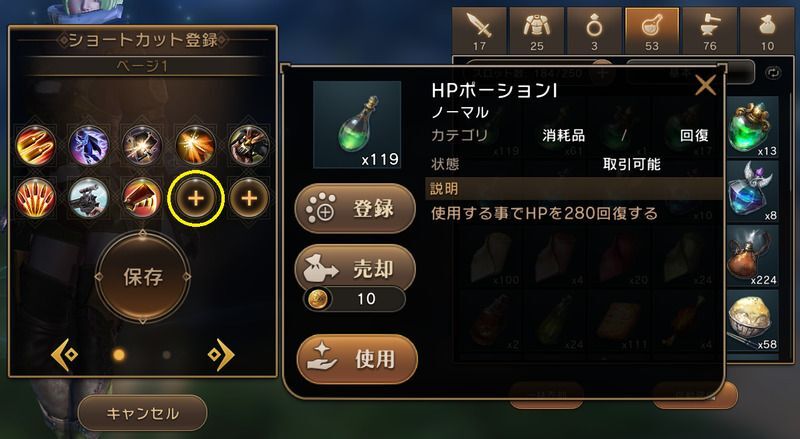Select the pouch tab with 10 items
The width and height of the screenshot is (800, 439).
767,30
